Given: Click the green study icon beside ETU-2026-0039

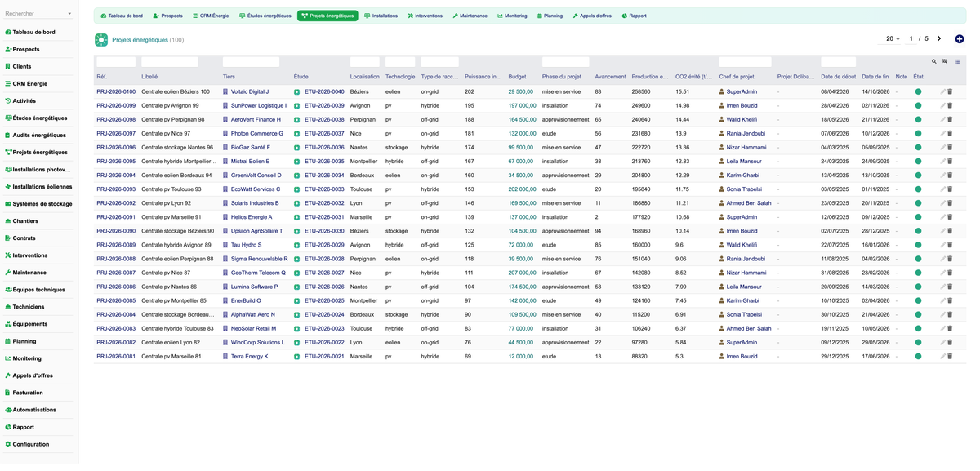Looking at the screenshot, I should 297,106.
